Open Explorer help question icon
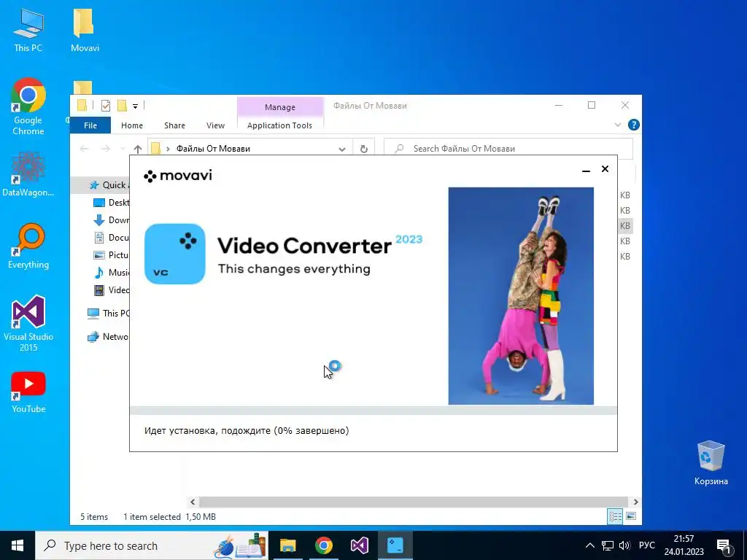The height and width of the screenshot is (560, 747). (x=634, y=125)
